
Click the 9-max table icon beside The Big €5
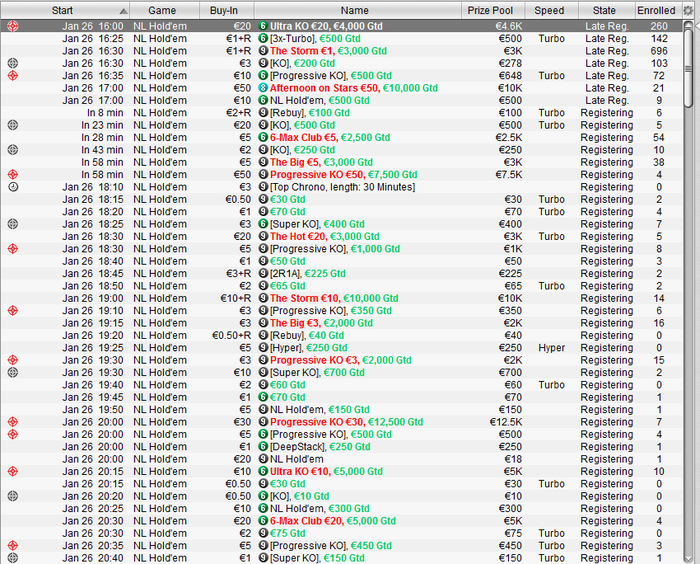(263, 162)
